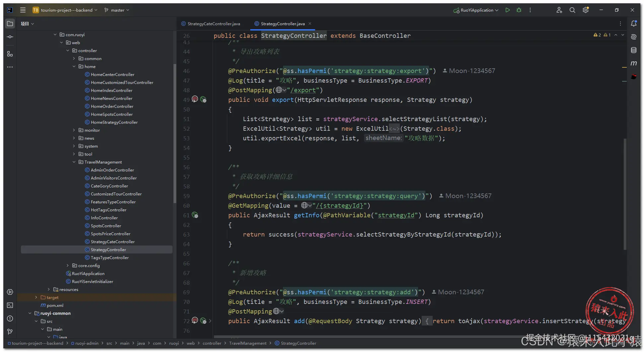
Task: Click the /export mapping URL link
Action: click(303, 90)
